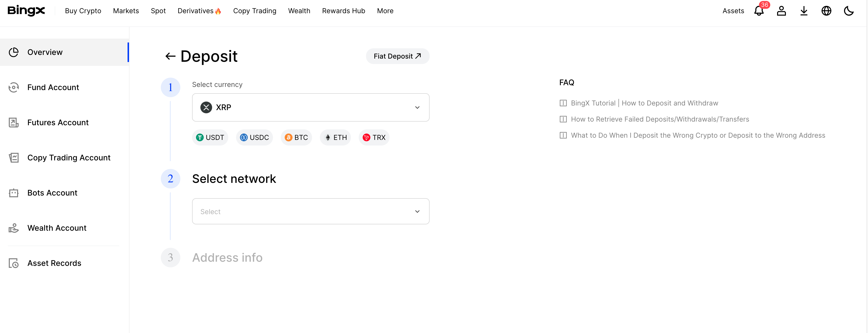The image size is (868, 333).
Task: Click the BingX logo
Action: click(x=26, y=10)
